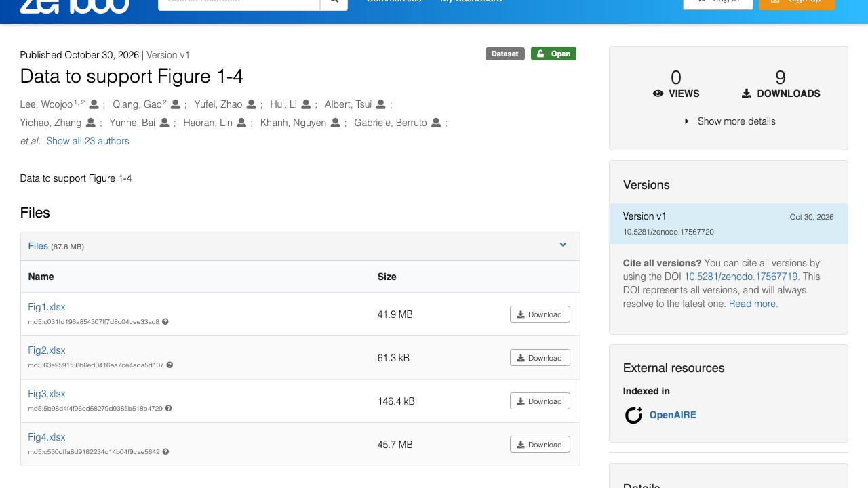Focus the search records input field
This screenshot has height=488, width=868.
click(239, 2)
